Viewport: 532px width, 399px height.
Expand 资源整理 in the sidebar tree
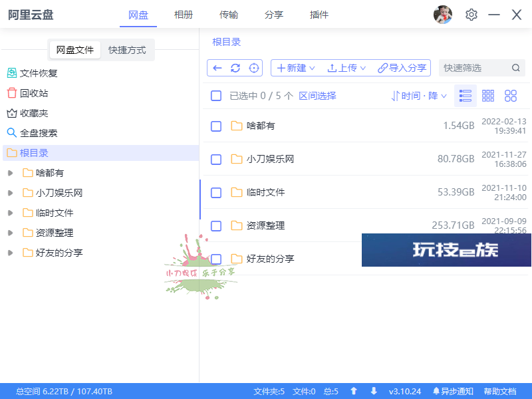tap(10, 233)
